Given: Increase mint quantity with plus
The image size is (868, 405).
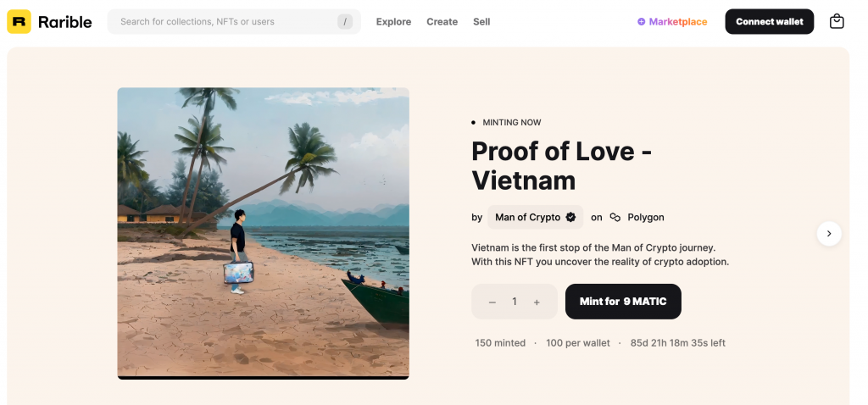Looking at the screenshot, I should tap(537, 302).
